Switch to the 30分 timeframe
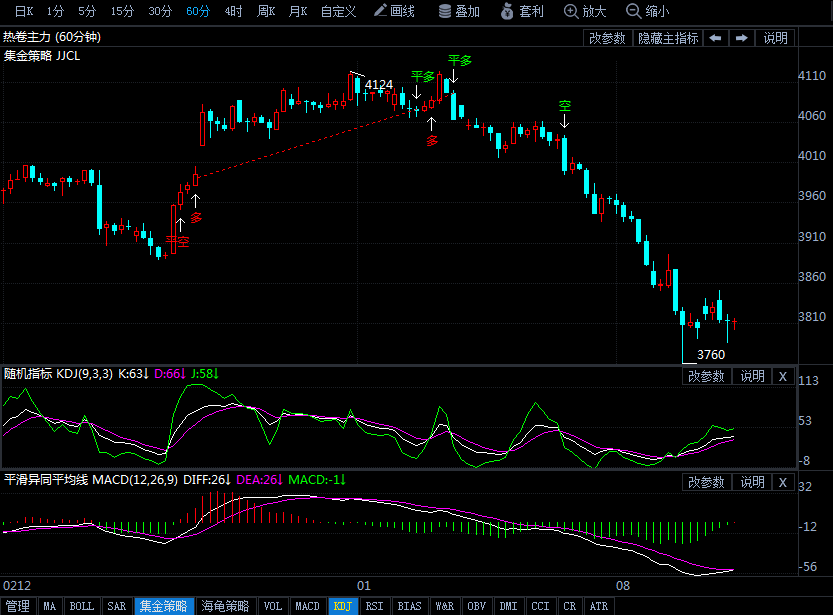 coord(160,11)
